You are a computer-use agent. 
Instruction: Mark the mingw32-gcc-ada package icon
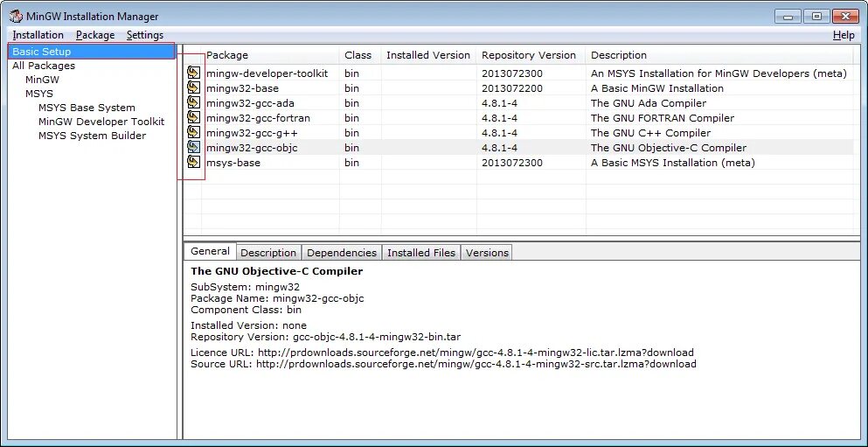click(193, 102)
